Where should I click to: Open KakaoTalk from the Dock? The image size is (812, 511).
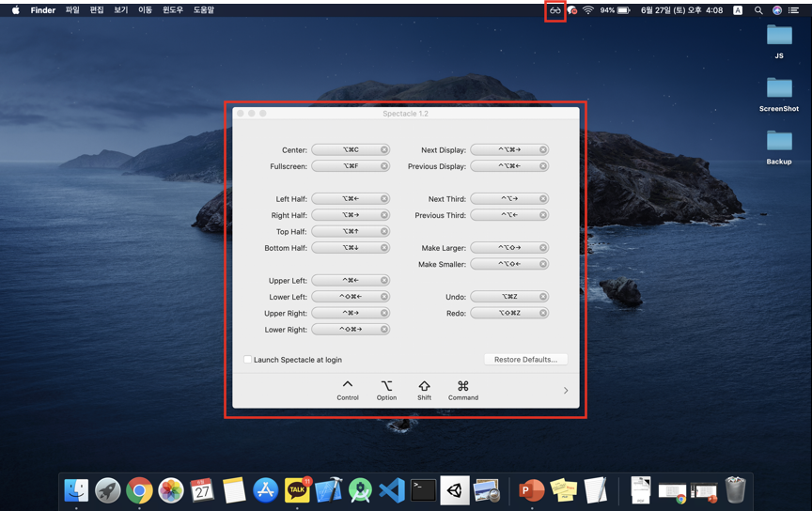click(297, 489)
